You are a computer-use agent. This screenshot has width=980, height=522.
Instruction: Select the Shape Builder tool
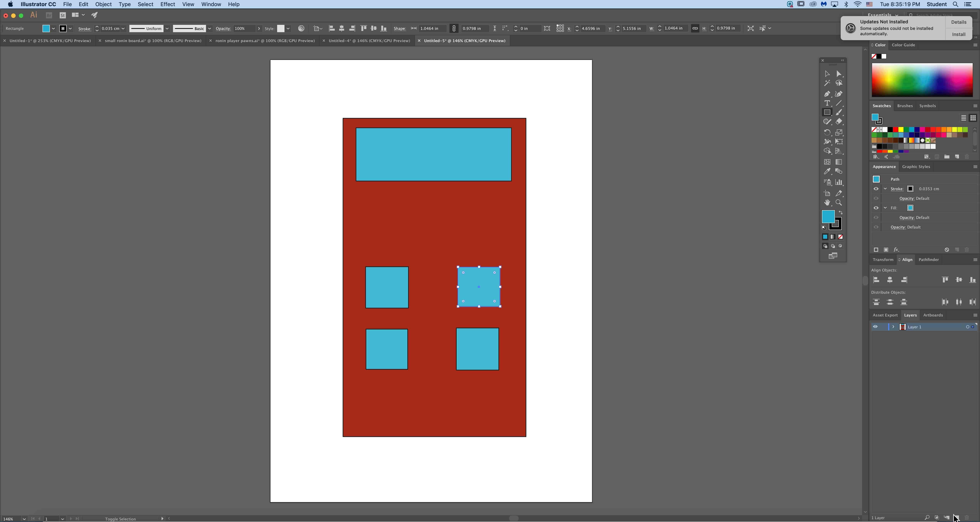pyautogui.click(x=827, y=151)
